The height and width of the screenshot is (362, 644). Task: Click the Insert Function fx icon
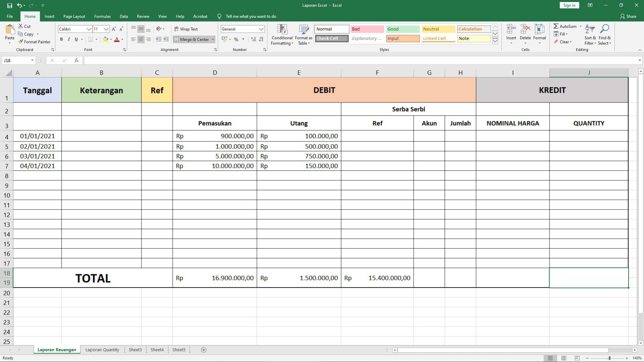point(76,60)
